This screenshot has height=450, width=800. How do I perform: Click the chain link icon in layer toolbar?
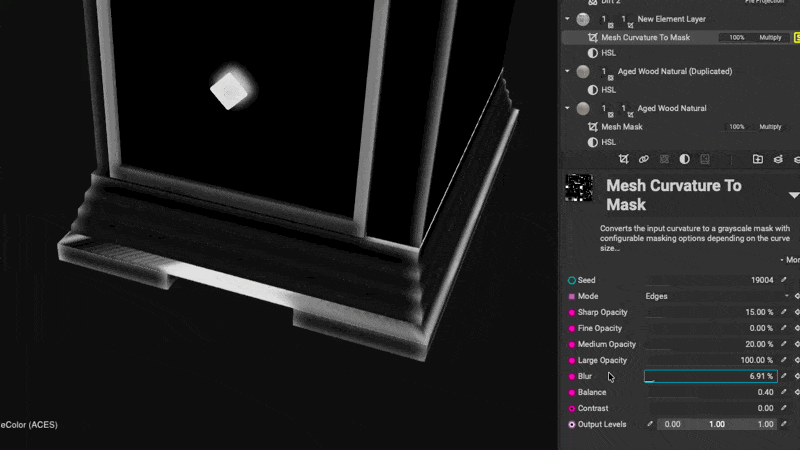644,159
